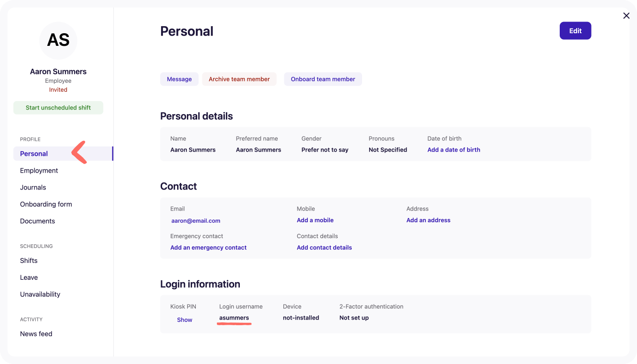
Task: Open the News feed activity
Action: click(36, 334)
